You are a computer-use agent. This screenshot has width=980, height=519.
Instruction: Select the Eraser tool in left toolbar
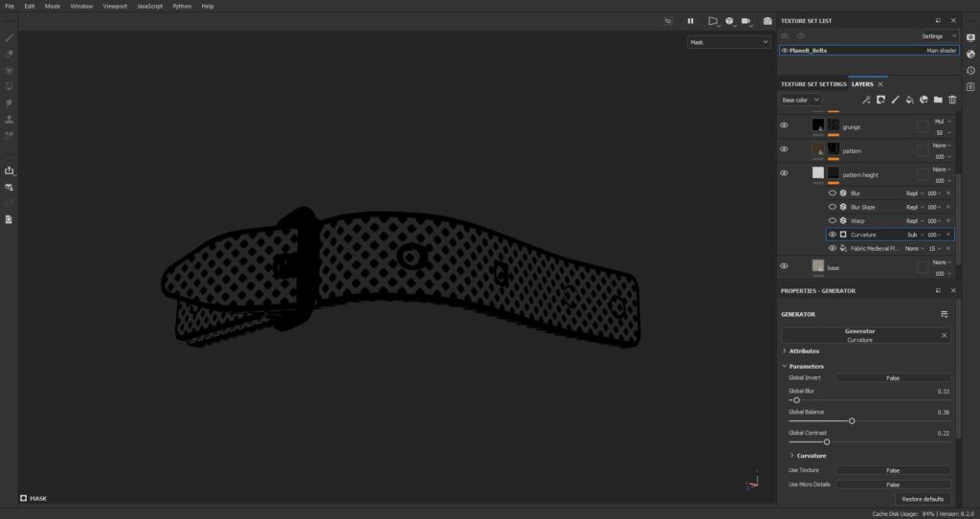point(10,54)
